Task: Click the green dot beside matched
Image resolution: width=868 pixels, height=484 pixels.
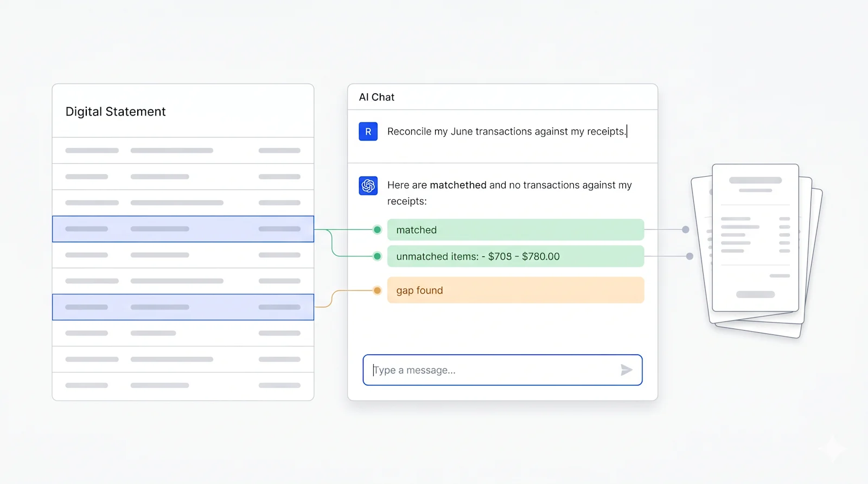Action: pyautogui.click(x=377, y=230)
